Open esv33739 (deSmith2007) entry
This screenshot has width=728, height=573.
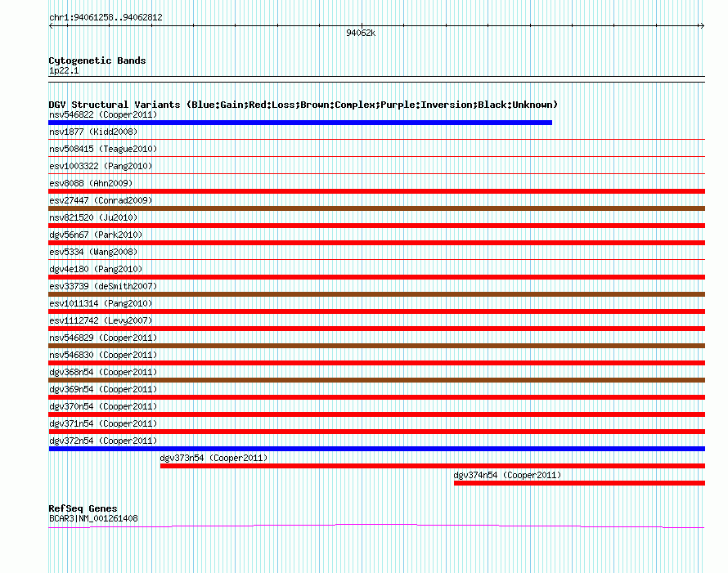coord(103,286)
